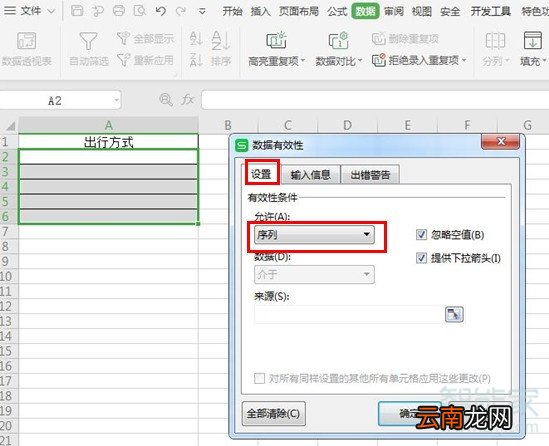549x446 pixels.
Task: Select column B header
Action: (228, 125)
